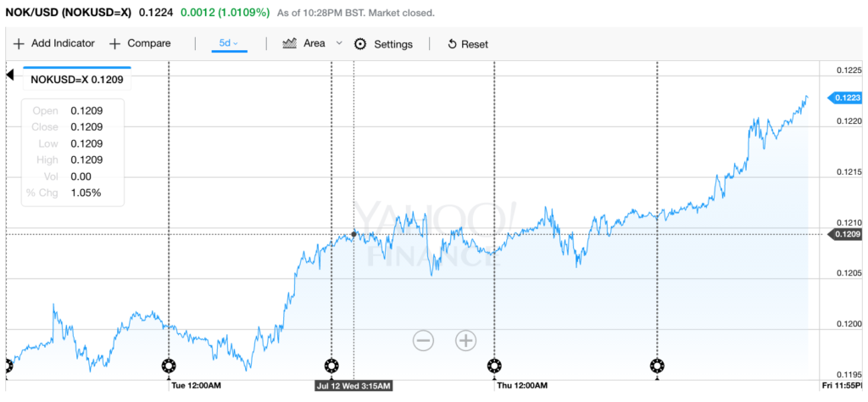Expand the chevron next to Area
Viewport: 868px width, 402px height.
coord(339,43)
